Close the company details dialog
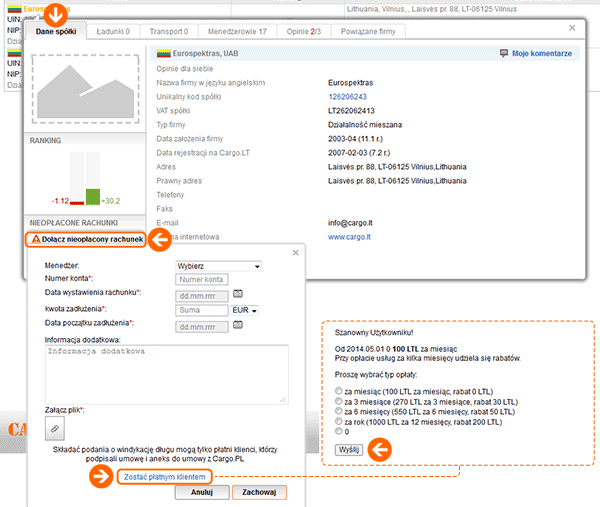 click(572, 28)
